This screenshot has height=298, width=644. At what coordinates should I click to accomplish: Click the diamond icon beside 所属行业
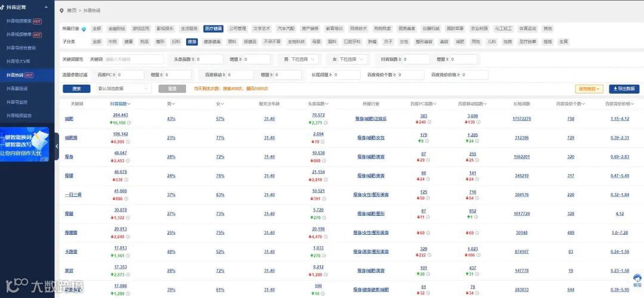pos(84,29)
